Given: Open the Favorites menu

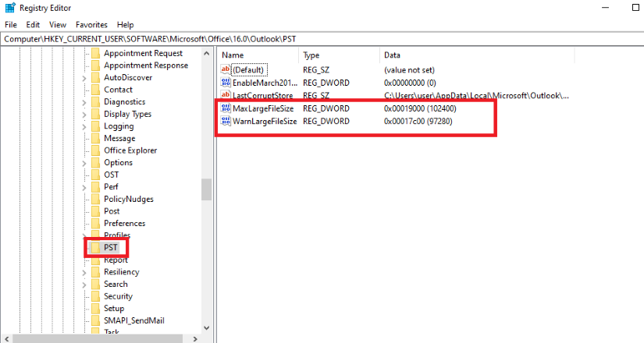Looking at the screenshot, I should pyautogui.click(x=91, y=25).
